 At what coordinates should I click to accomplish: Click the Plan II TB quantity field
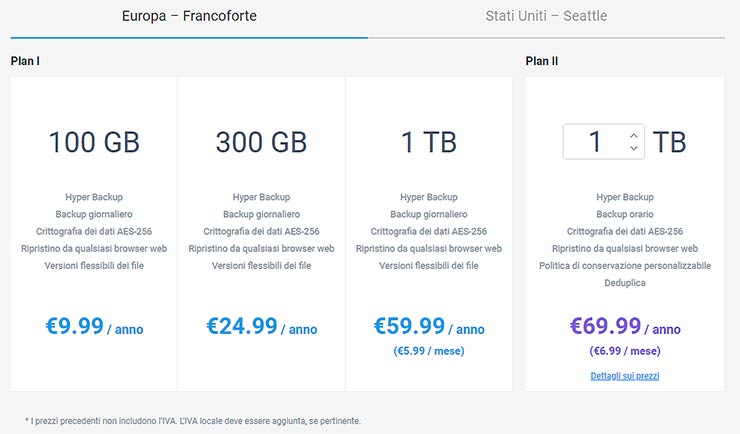pyautogui.click(x=596, y=142)
